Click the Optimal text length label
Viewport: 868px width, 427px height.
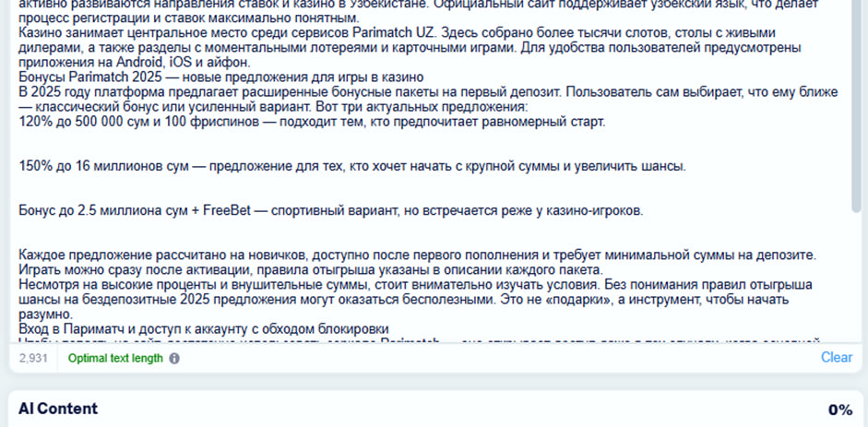pyautogui.click(x=115, y=359)
